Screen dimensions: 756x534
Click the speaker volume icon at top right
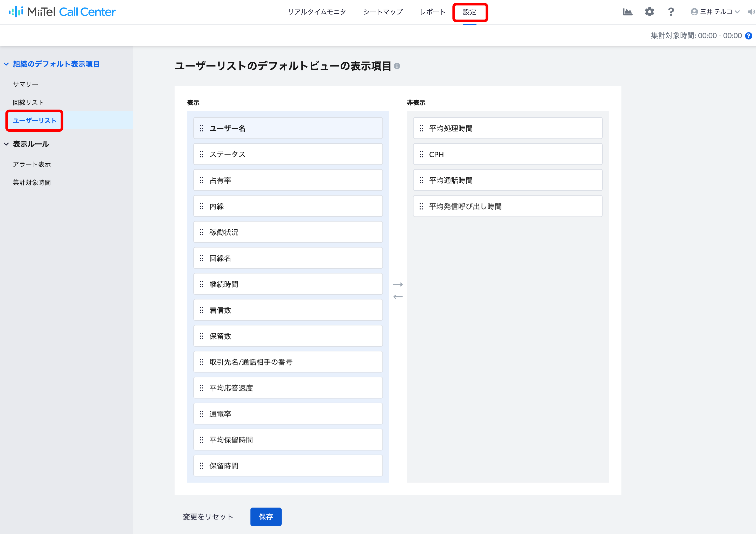click(x=751, y=12)
